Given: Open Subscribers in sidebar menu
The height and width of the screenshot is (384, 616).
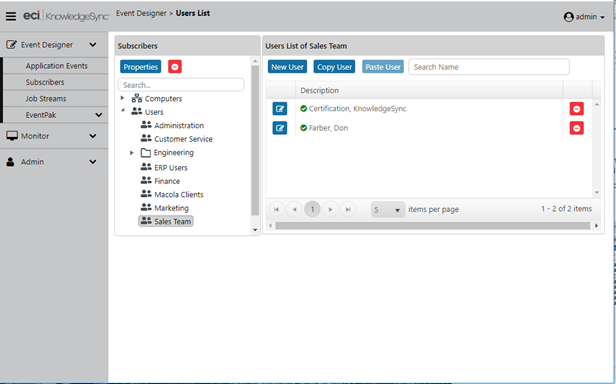Looking at the screenshot, I should tap(45, 82).
